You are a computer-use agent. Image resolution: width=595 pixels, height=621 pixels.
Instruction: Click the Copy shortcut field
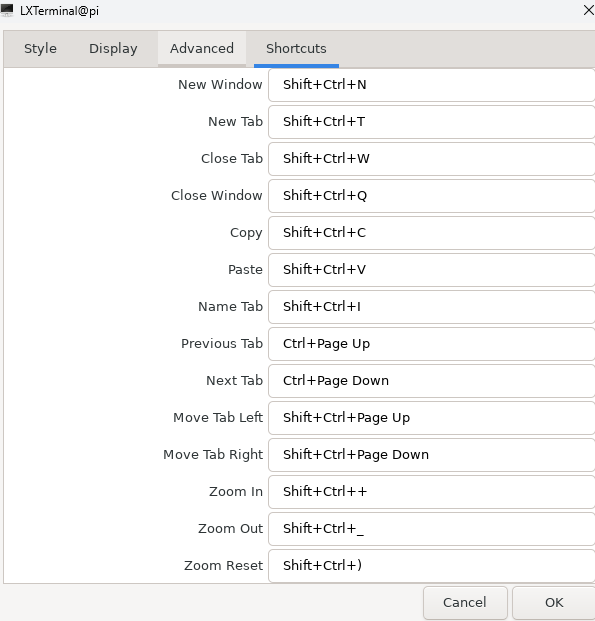pyautogui.click(x=431, y=232)
